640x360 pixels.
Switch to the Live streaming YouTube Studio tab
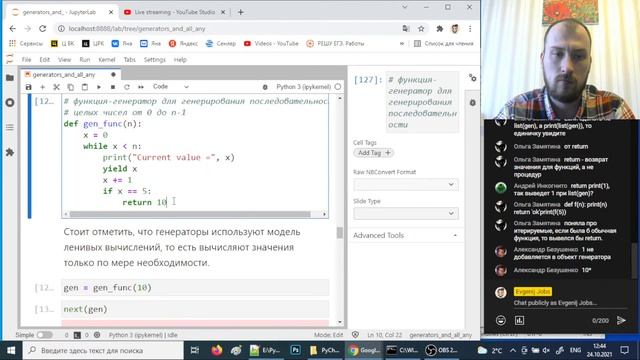coord(174,12)
